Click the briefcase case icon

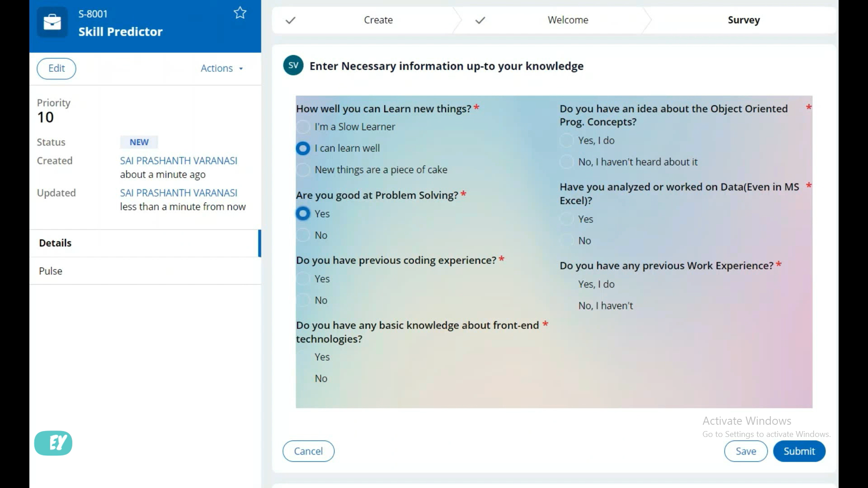[52, 22]
